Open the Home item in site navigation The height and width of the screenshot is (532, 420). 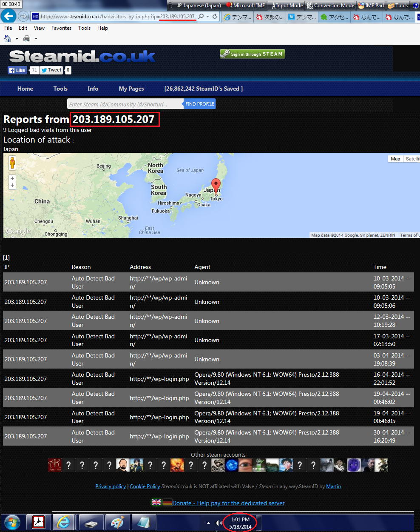[25, 89]
